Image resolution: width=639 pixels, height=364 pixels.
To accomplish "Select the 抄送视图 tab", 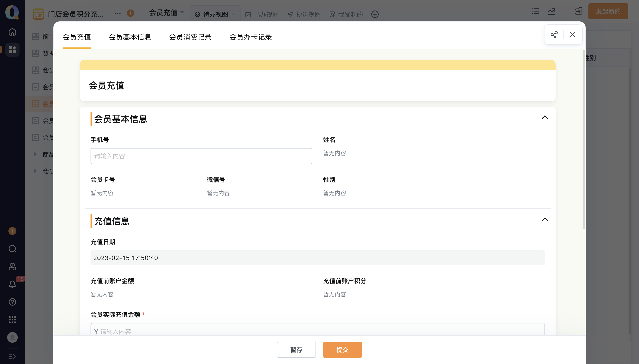I will tap(304, 14).
